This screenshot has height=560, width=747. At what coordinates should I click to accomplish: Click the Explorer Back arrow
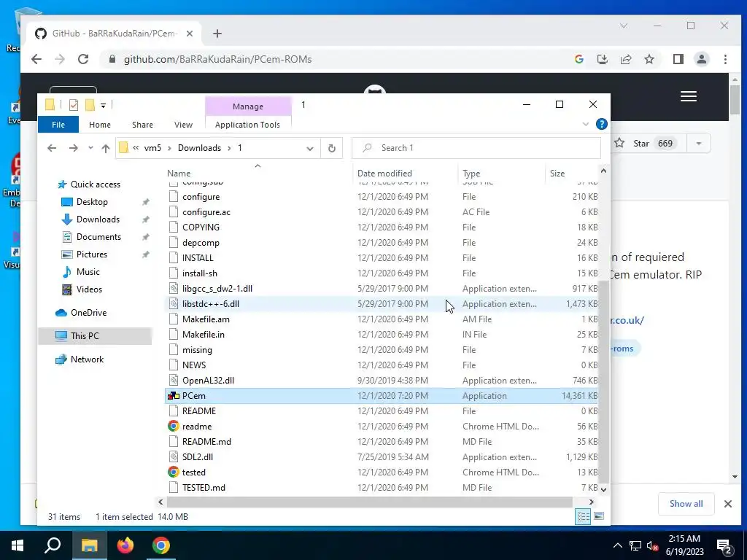pos(52,148)
